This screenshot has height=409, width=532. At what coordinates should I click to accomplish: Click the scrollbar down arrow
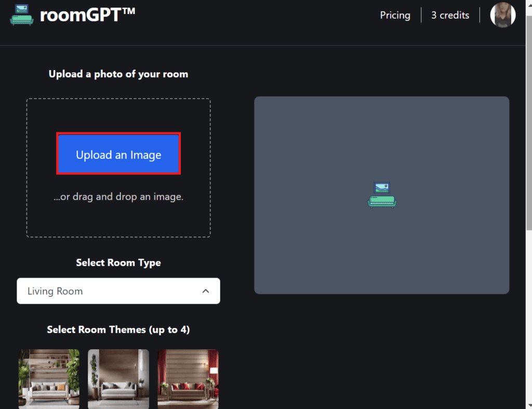pos(528,404)
